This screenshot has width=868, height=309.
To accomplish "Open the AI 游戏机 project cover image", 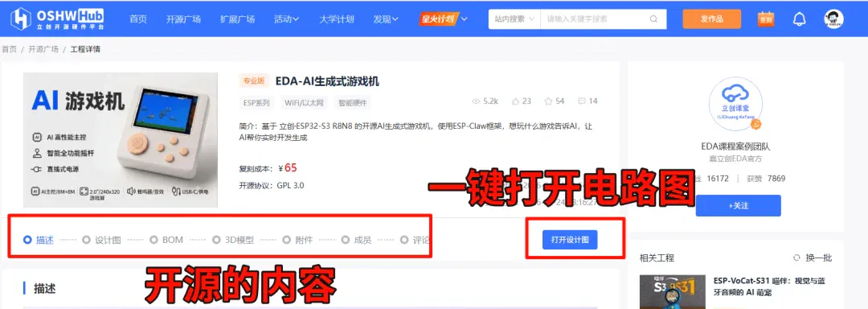I will click(x=121, y=140).
